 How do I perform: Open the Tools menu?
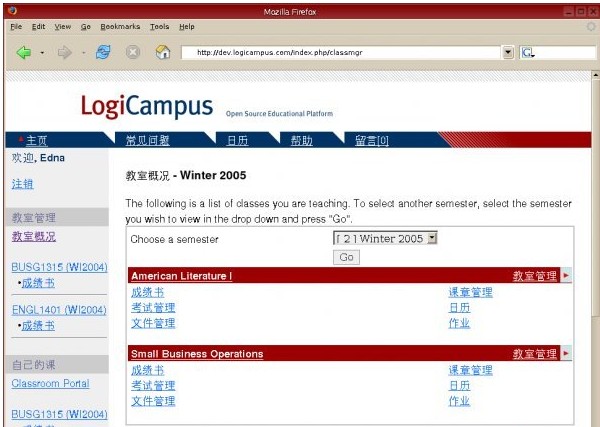point(159,26)
